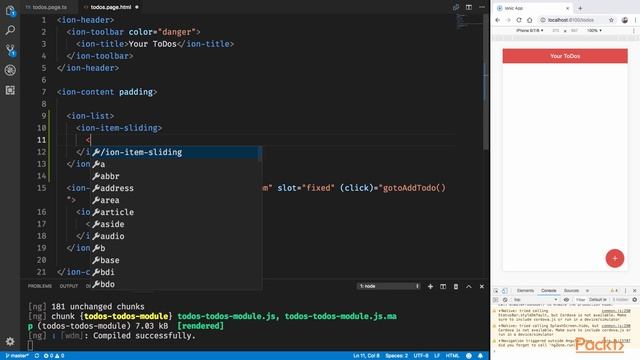Screen dimensions: 640x360
Task: Choose the address autocomplete suggestion
Action: [176, 188]
